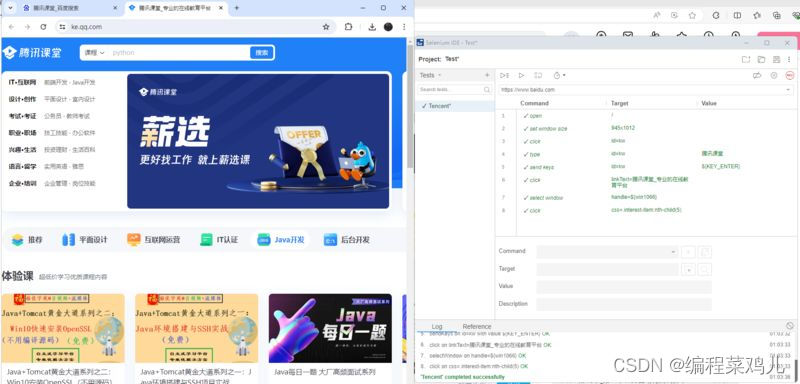800x384 pixels.
Task: Open Chrome profile avatar
Action: (x=388, y=27)
